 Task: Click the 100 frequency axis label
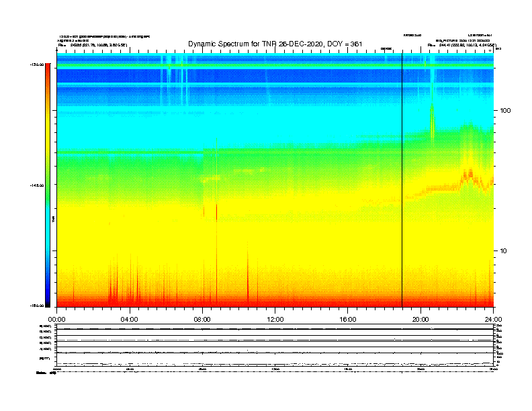tap(505, 111)
